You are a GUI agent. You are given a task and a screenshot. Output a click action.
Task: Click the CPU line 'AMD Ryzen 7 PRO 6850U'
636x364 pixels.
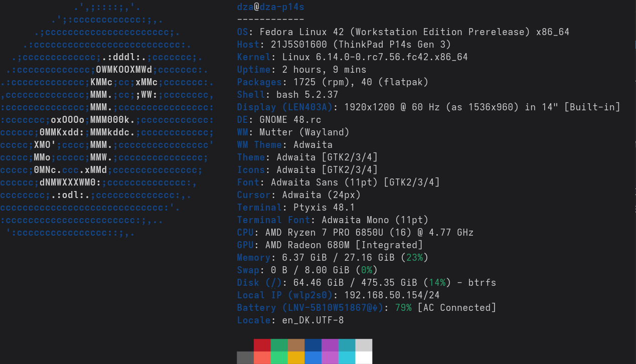pos(355,233)
